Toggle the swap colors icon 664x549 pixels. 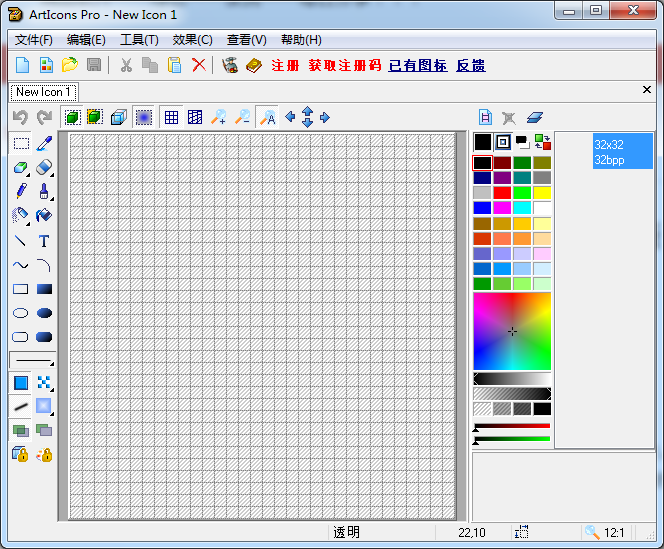click(542, 142)
